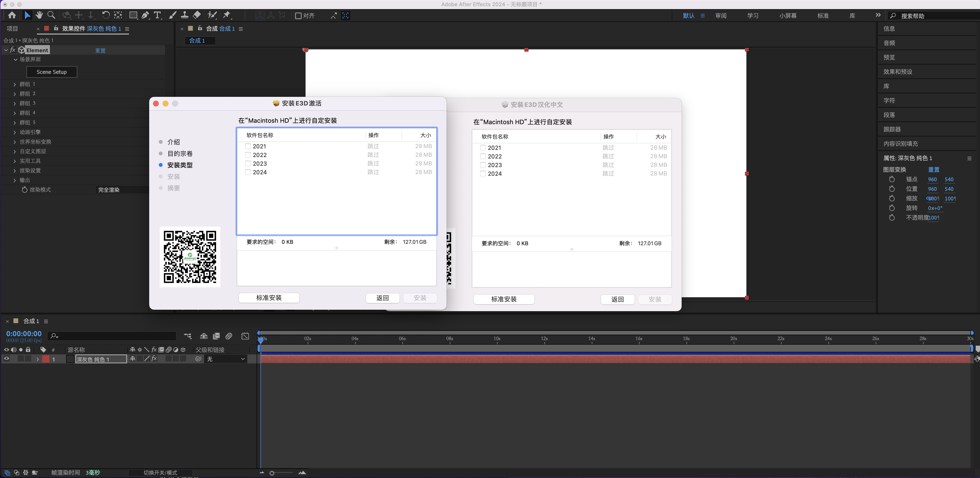Open the Graph Editor in the timeline
Viewport: 980px width, 478px height.
click(245, 336)
